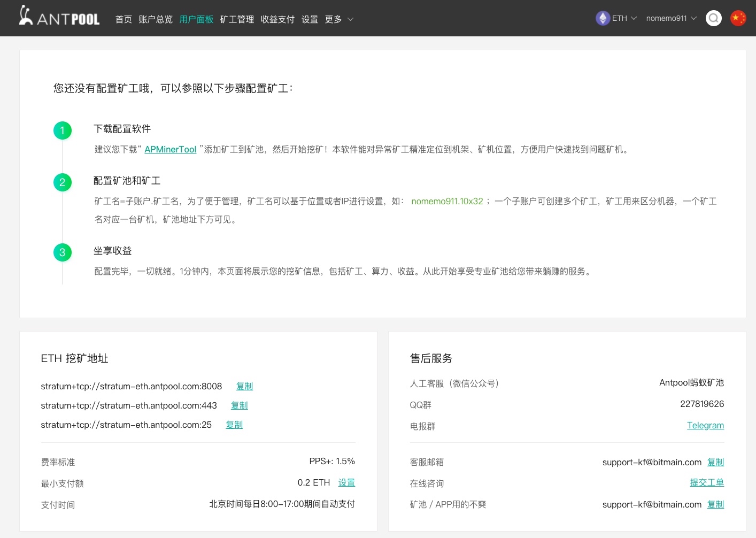The height and width of the screenshot is (538, 756).
Task: Click the stratum-eth.antpool.com:443 address text
Action: pyautogui.click(x=129, y=405)
